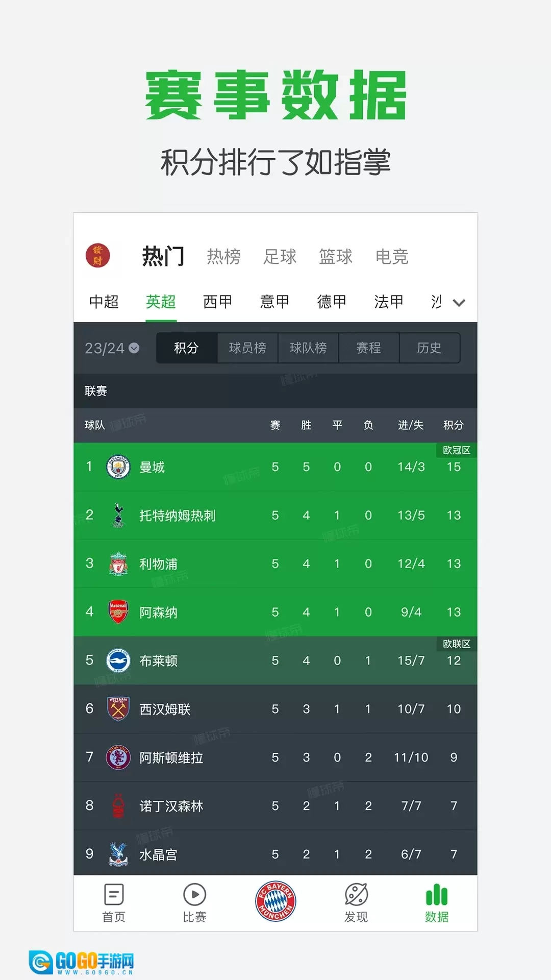Tap the 历史 history button

[429, 348]
